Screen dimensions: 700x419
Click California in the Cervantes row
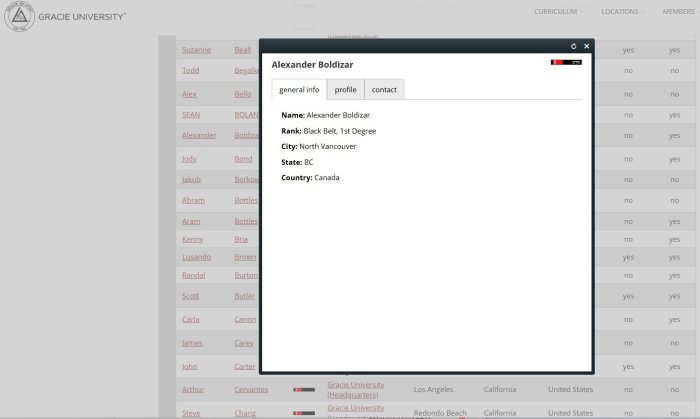tap(500, 390)
